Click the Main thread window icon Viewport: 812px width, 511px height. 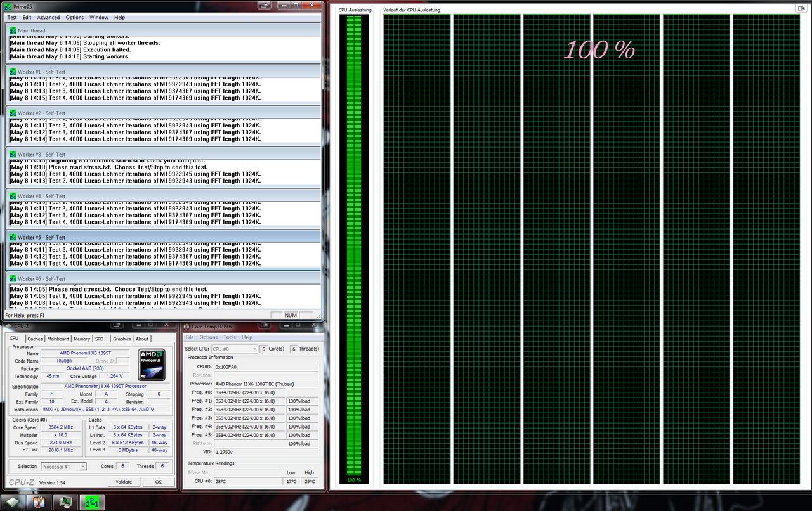[13, 30]
